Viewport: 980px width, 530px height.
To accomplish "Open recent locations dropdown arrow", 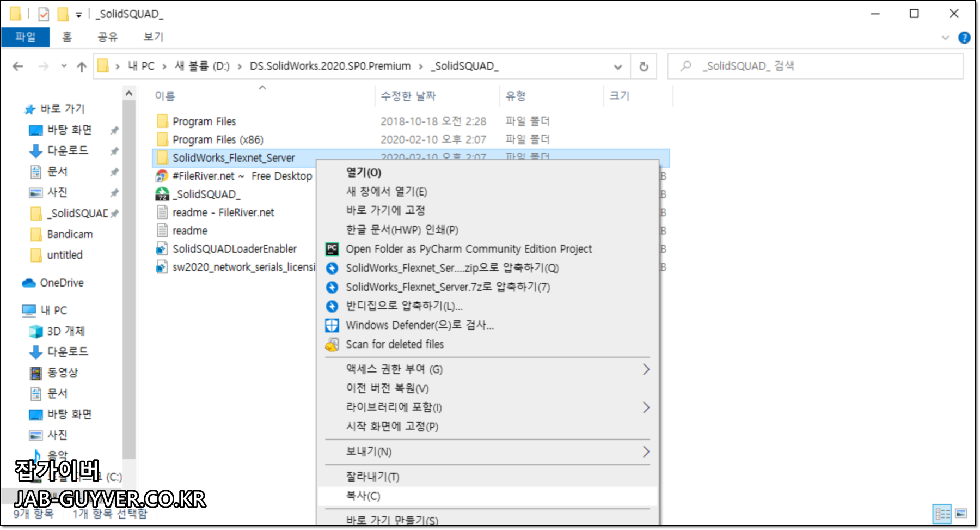I will tap(64, 66).
